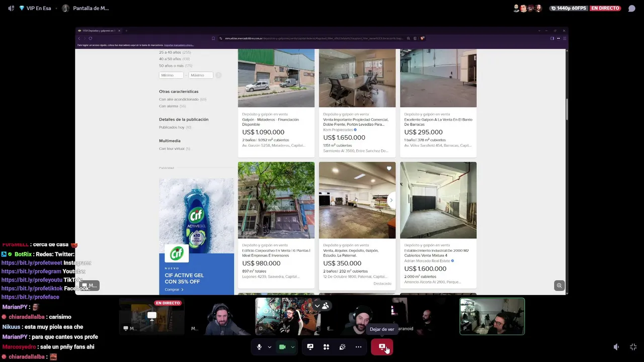Open a new browser tab with plus
The image size is (644, 362).
point(126,31)
